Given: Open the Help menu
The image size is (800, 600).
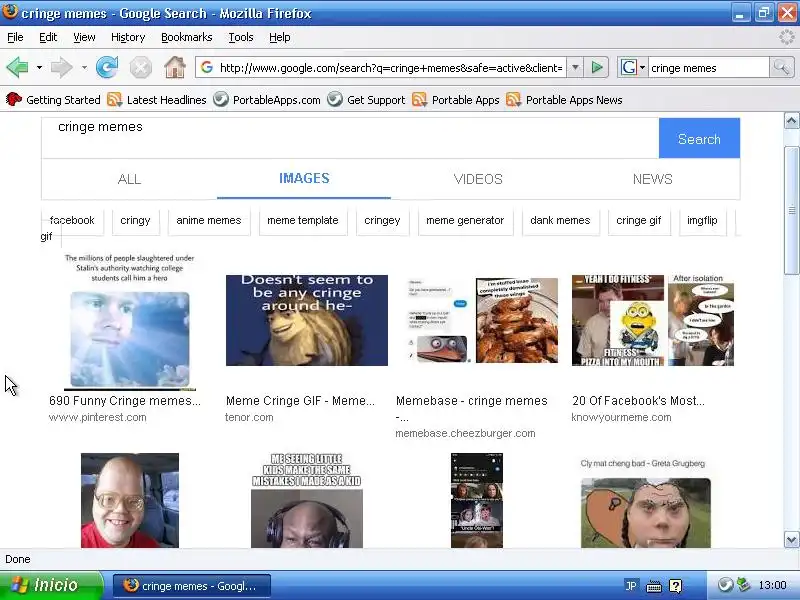Looking at the screenshot, I should (x=280, y=37).
